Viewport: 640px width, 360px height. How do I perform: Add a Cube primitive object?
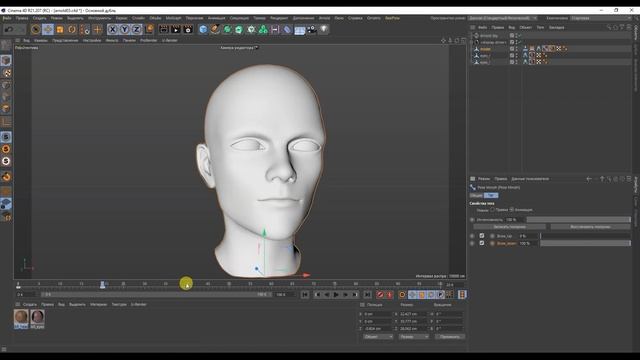[x=203, y=29]
